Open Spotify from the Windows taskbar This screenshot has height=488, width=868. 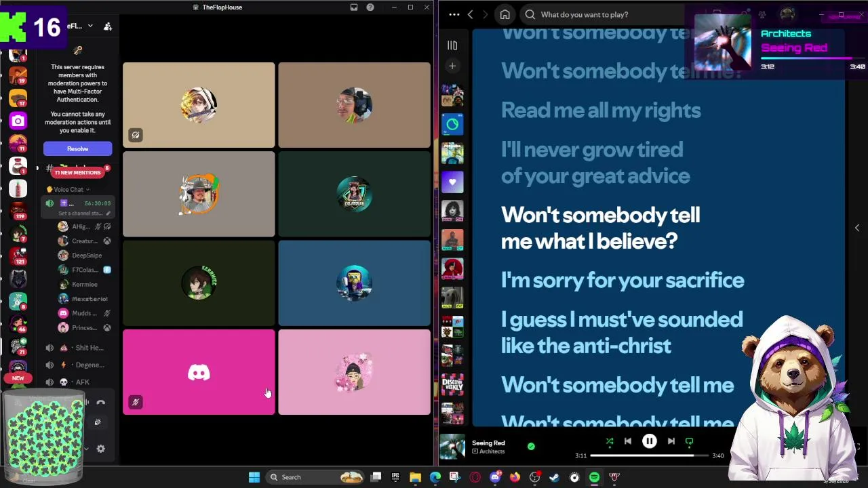pyautogui.click(x=594, y=477)
